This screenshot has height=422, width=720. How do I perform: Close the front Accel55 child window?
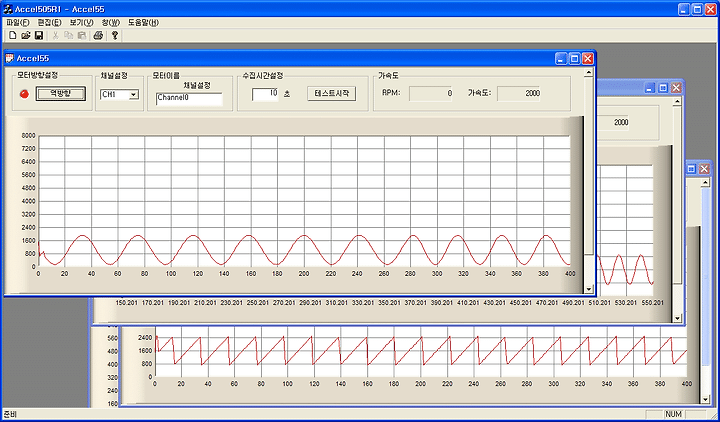pos(588,58)
